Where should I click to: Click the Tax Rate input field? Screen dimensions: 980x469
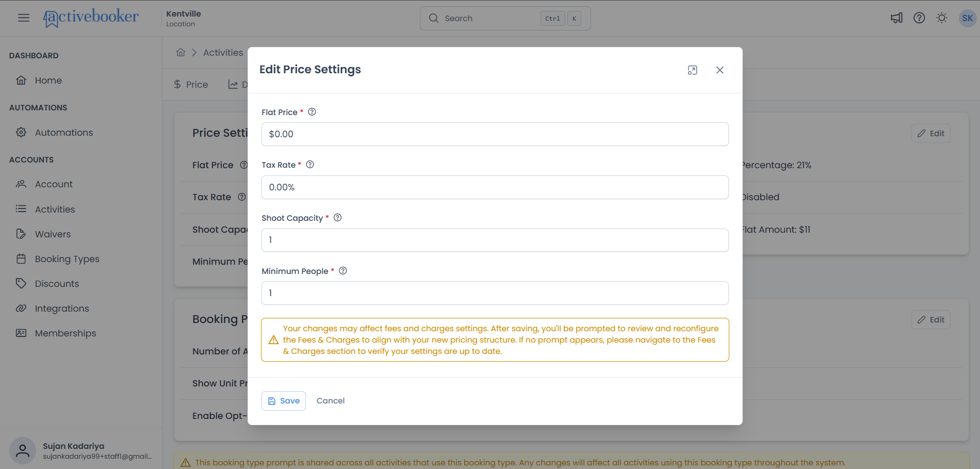coord(495,187)
